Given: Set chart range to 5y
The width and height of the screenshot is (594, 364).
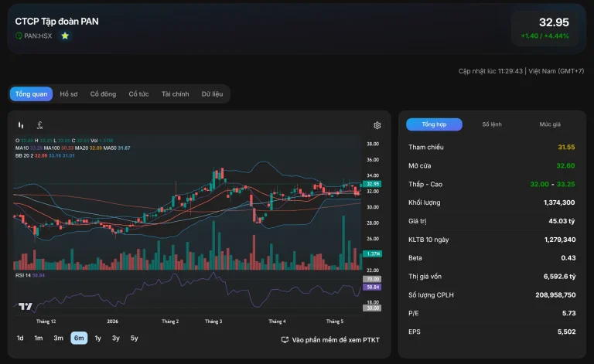Looking at the screenshot, I should click(134, 338).
